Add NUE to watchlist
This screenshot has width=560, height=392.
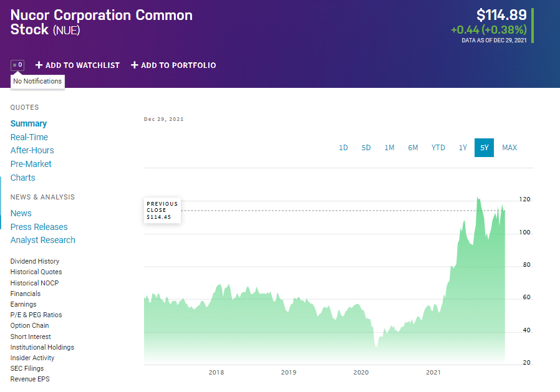click(x=77, y=65)
